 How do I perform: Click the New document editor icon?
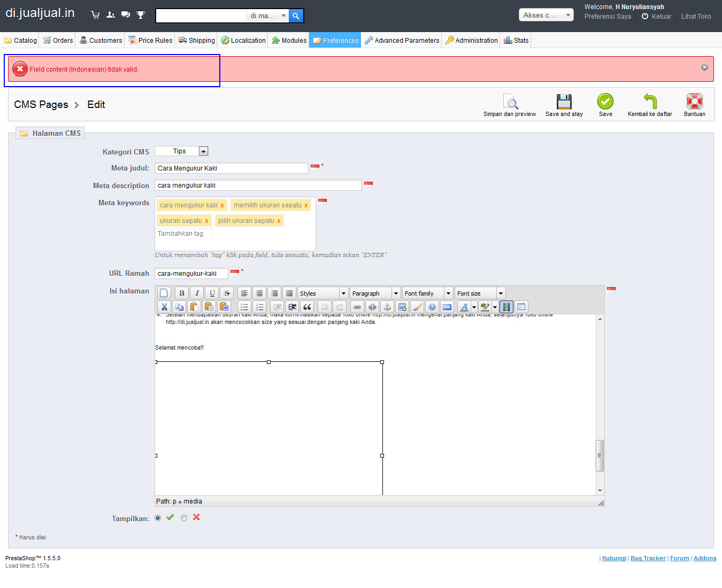tap(164, 293)
